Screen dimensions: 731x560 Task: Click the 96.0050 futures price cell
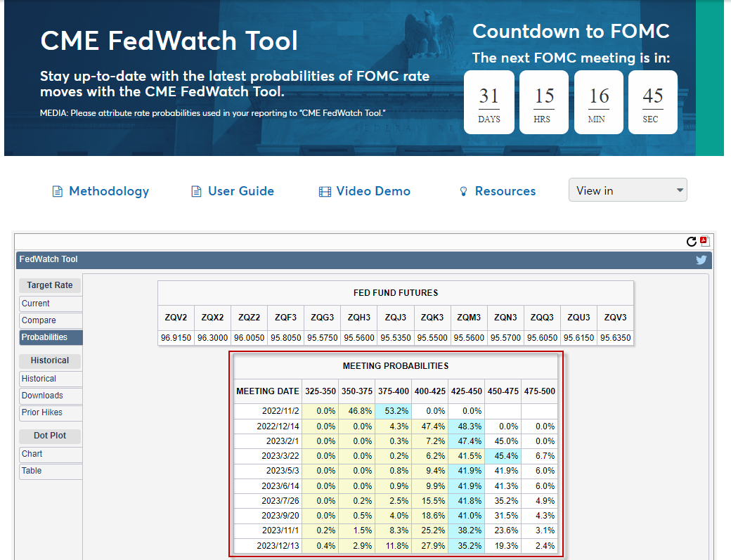pyautogui.click(x=249, y=337)
